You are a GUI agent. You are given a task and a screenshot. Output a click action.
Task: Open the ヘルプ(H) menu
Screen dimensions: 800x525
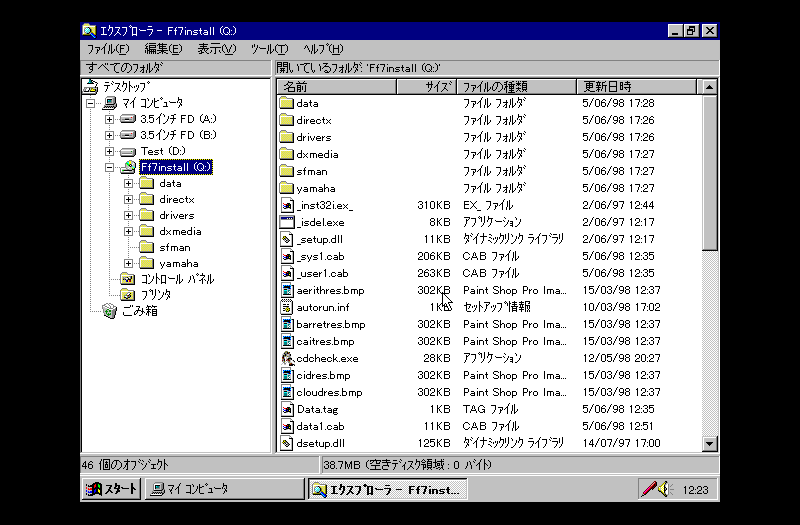[323, 49]
